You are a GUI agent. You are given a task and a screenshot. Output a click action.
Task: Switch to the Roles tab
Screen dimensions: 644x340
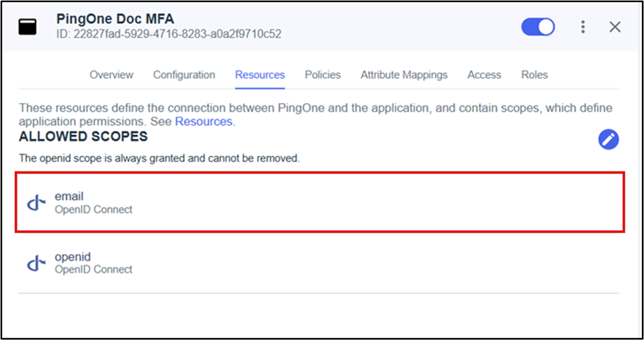tap(535, 75)
